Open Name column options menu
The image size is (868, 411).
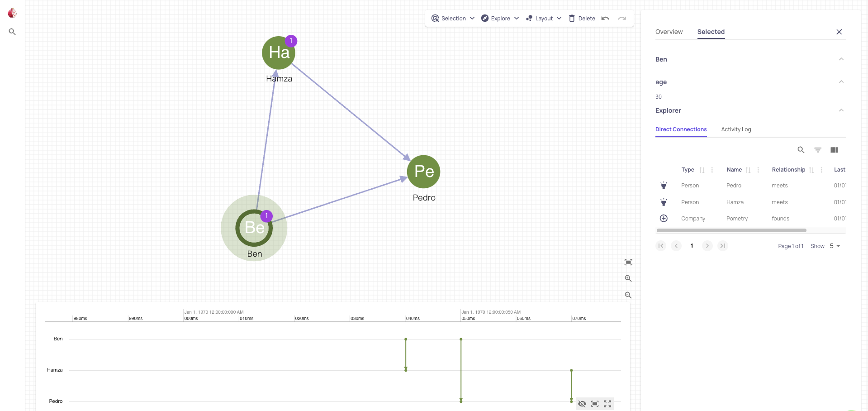[x=758, y=170]
